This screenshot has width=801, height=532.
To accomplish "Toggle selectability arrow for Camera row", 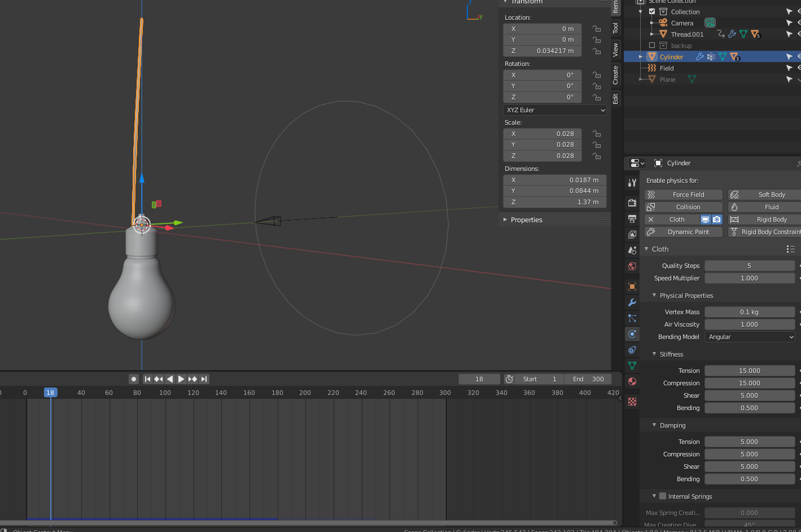I will (x=789, y=23).
